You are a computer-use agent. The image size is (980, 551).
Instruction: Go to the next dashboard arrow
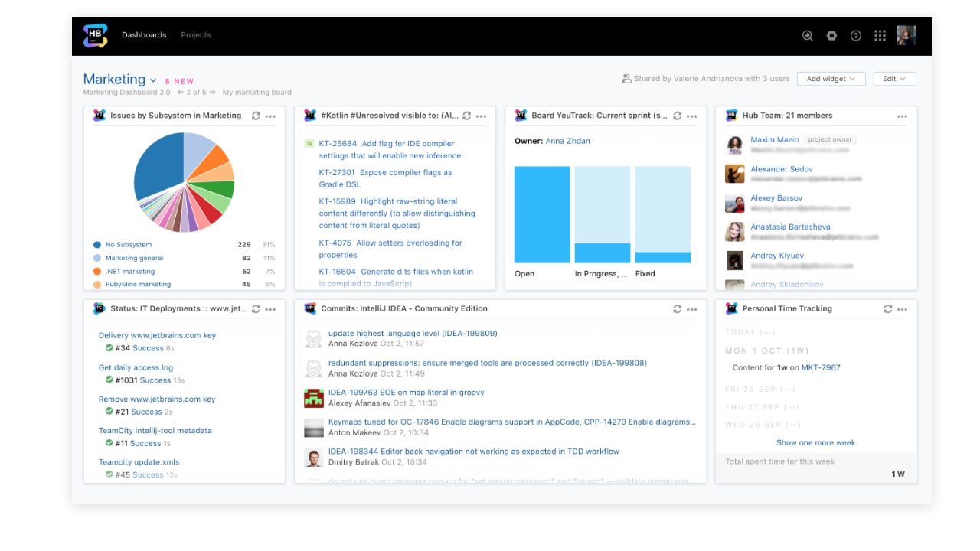point(213,93)
